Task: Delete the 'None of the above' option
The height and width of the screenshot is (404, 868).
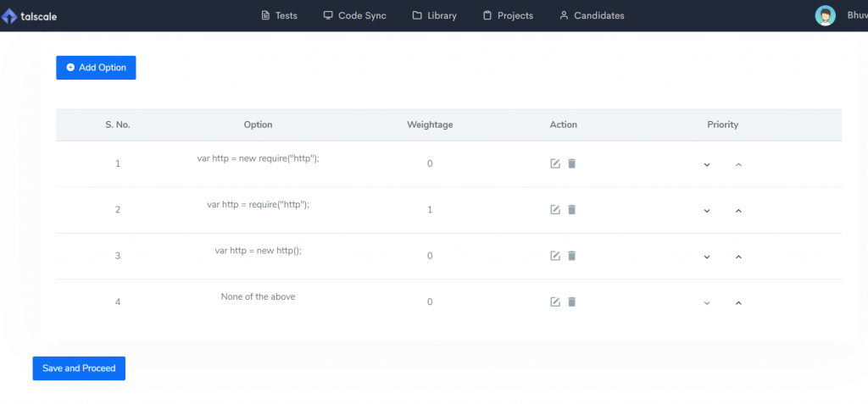Action: pyautogui.click(x=572, y=301)
